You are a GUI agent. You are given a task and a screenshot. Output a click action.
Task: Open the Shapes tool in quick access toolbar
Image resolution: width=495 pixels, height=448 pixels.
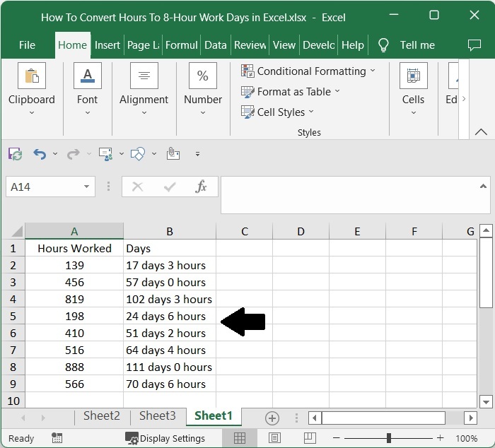pyautogui.click(x=139, y=153)
